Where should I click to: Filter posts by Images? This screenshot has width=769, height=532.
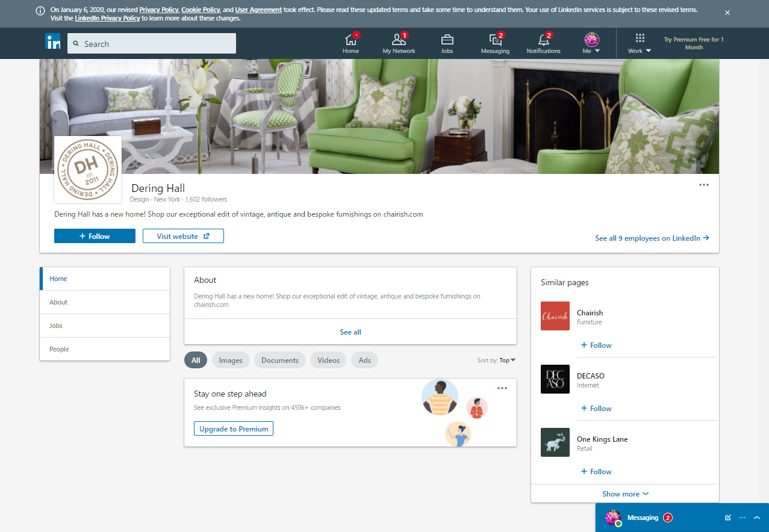231,360
